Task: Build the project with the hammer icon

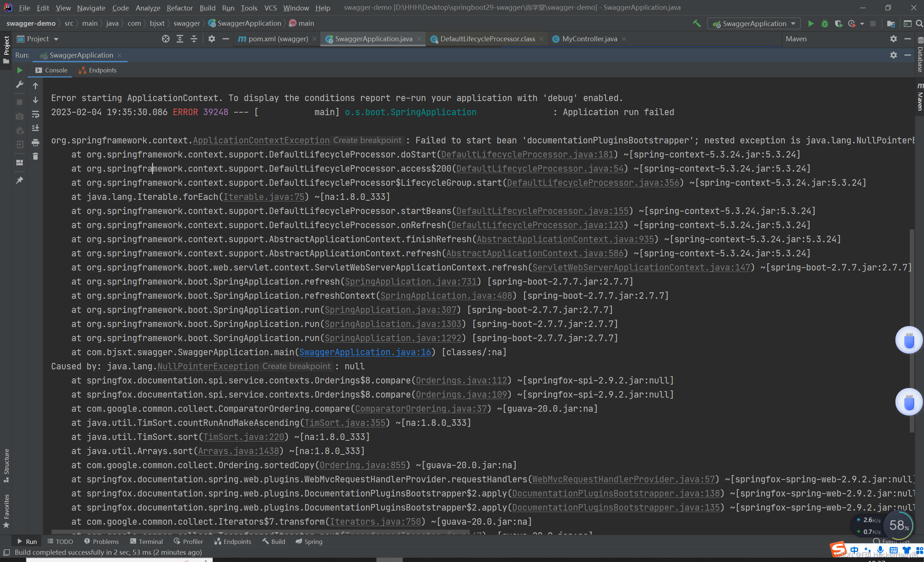Action: (697, 23)
